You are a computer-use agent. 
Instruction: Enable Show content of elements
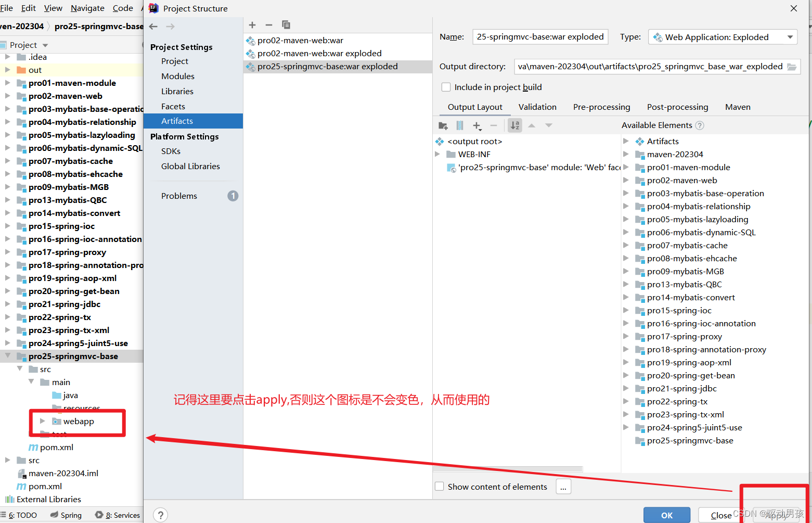point(440,486)
